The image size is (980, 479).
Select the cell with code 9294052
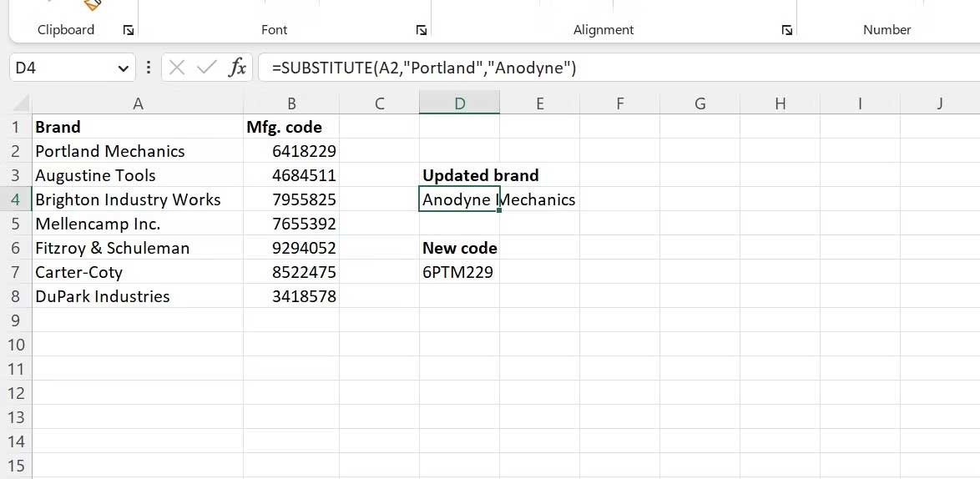tap(291, 248)
